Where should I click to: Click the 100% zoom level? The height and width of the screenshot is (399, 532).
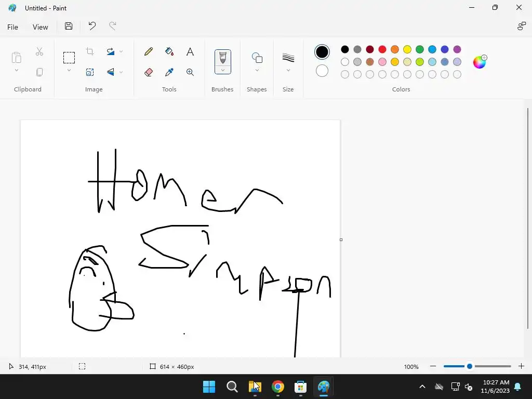pos(411,367)
